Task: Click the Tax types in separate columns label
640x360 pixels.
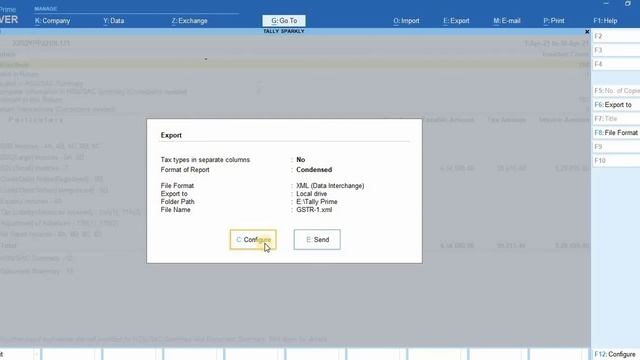Action: coord(205,160)
